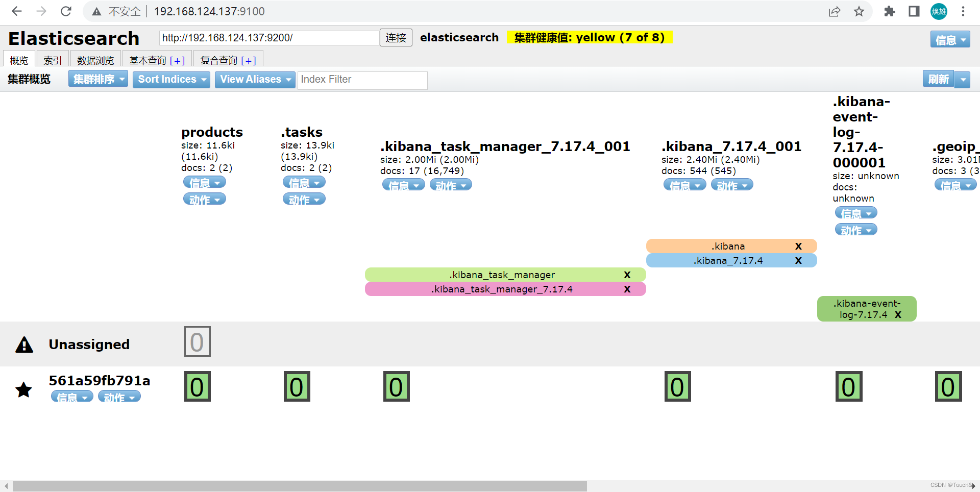Viewport: 980px width, 492px height.
Task: Remove the .kibana_task_manager alias X
Action: [x=627, y=275]
